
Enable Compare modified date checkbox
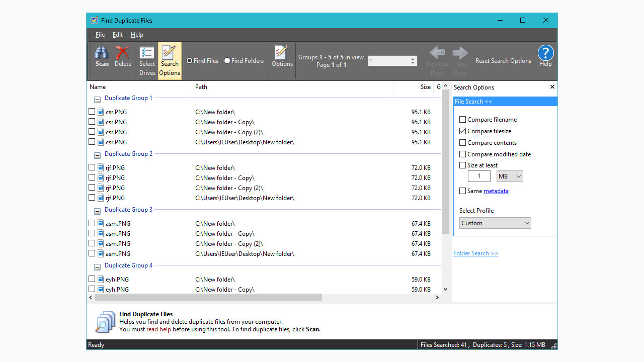462,154
